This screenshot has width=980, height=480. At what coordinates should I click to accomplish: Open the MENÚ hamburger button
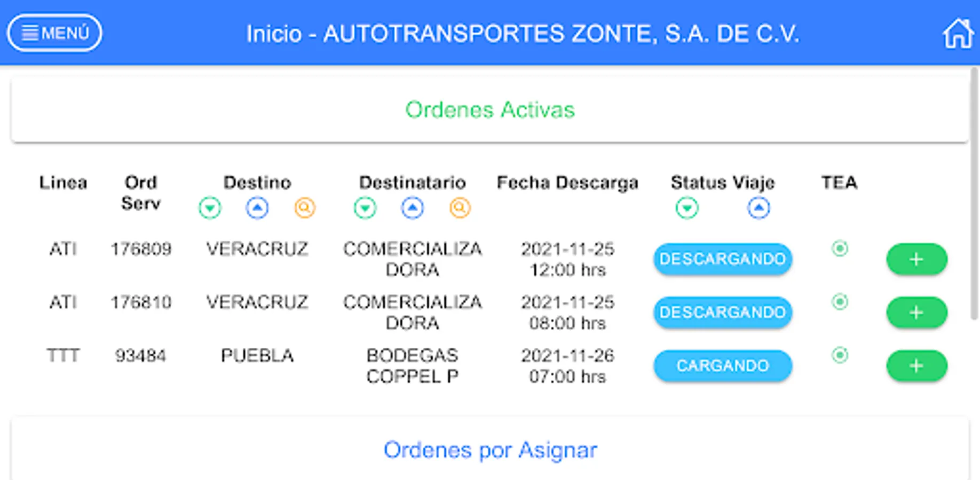(x=55, y=33)
